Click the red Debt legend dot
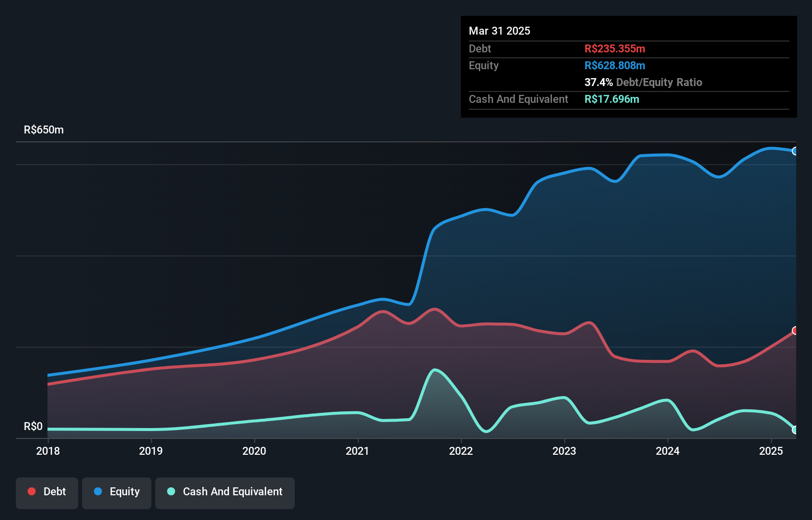The height and width of the screenshot is (520, 812). pyautogui.click(x=31, y=491)
